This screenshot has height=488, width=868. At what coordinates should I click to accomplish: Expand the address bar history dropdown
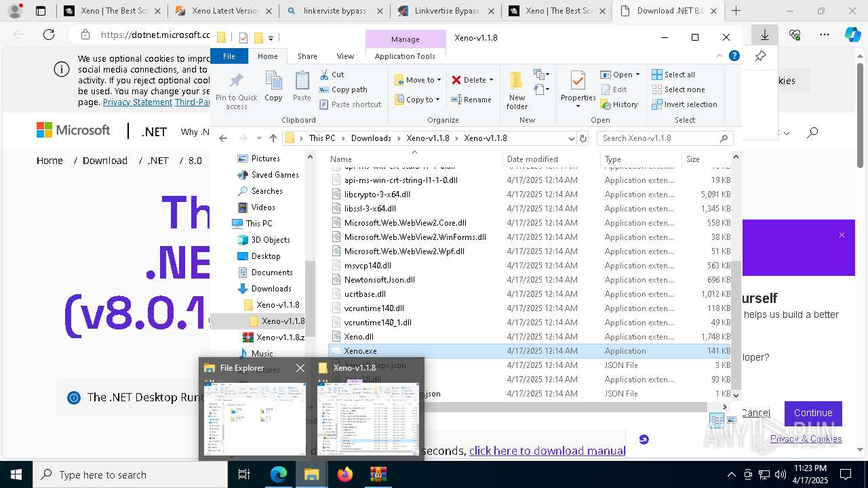(x=571, y=138)
